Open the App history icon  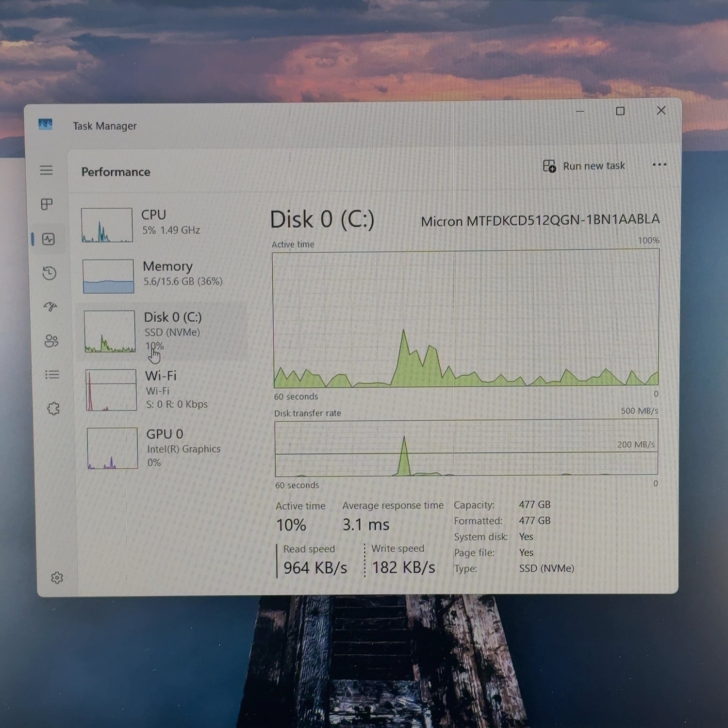pos(50,273)
